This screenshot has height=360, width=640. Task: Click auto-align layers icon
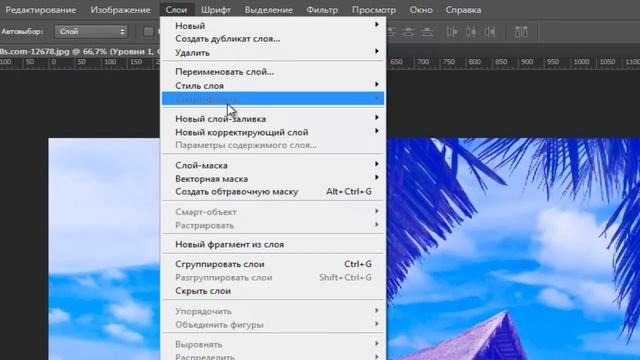(x=521, y=32)
